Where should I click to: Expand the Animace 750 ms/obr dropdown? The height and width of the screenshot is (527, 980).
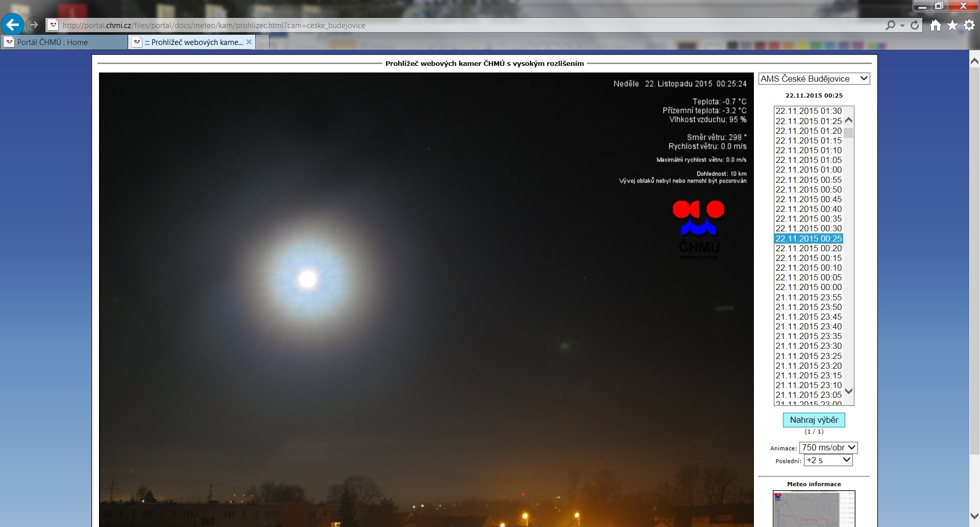tap(828, 448)
